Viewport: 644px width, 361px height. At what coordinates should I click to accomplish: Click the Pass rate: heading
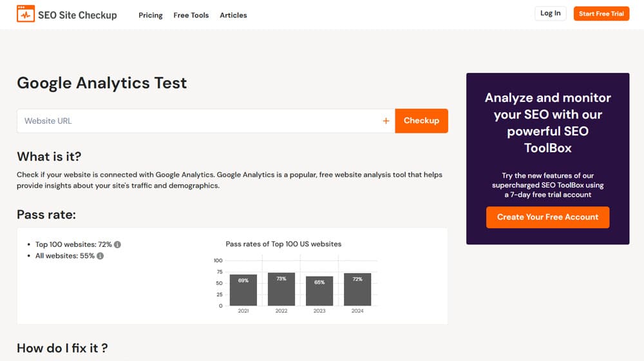coord(46,215)
